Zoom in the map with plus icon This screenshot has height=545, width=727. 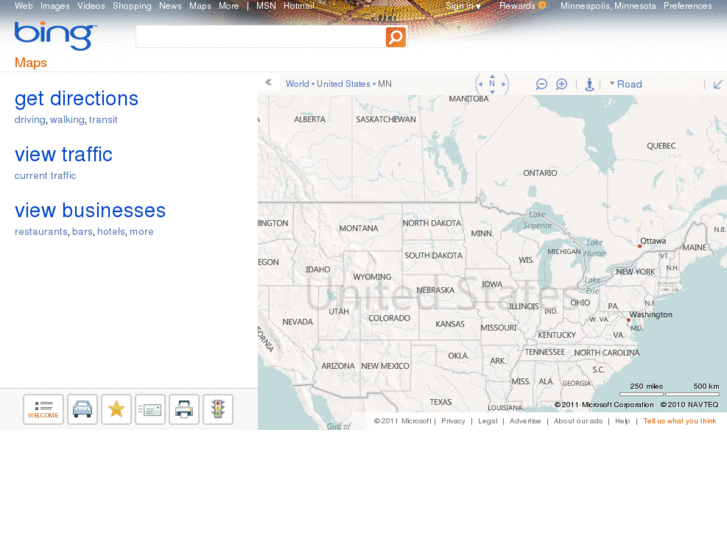tap(561, 84)
